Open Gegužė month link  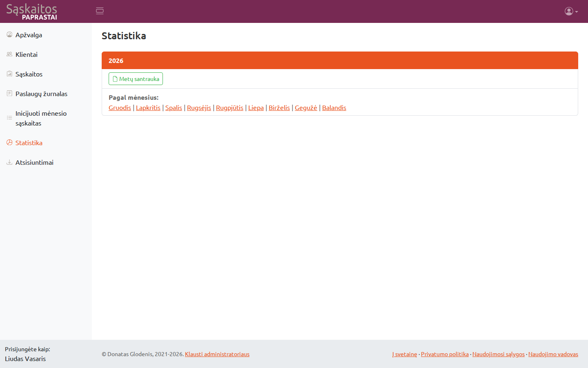(x=306, y=108)
